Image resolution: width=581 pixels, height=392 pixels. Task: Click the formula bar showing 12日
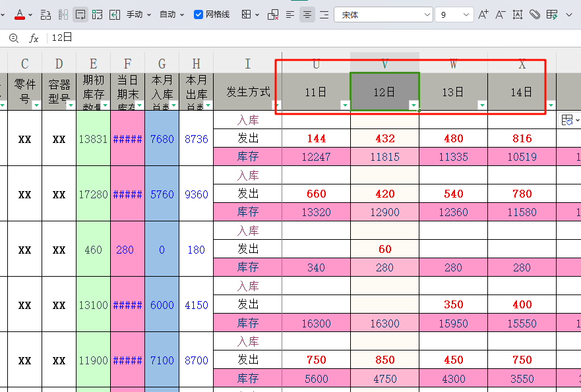(314, 38)
